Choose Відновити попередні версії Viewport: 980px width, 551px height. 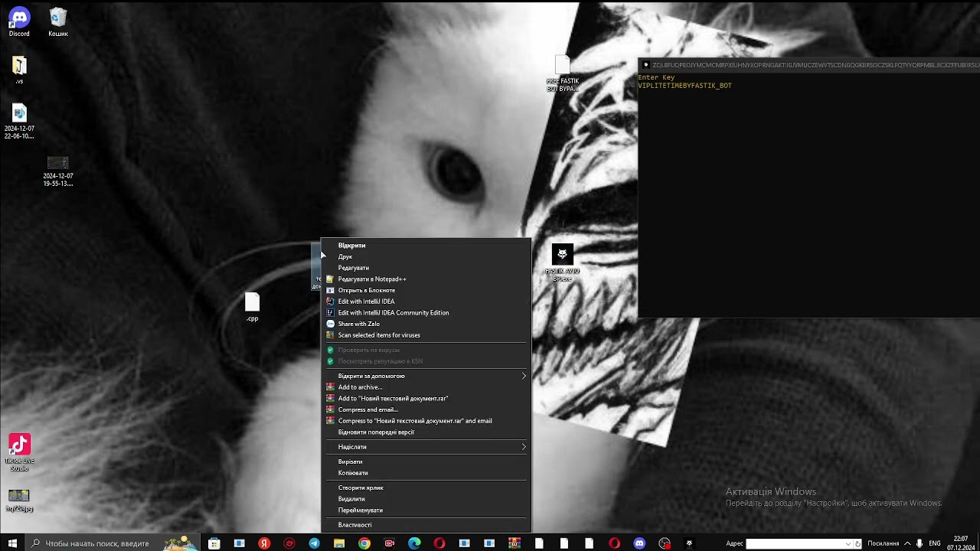click(426, 432)
